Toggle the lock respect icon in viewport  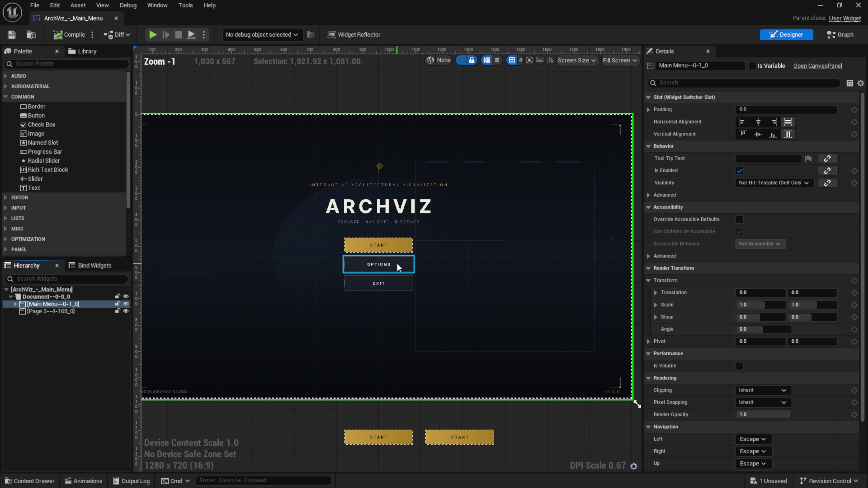point(472,60)
